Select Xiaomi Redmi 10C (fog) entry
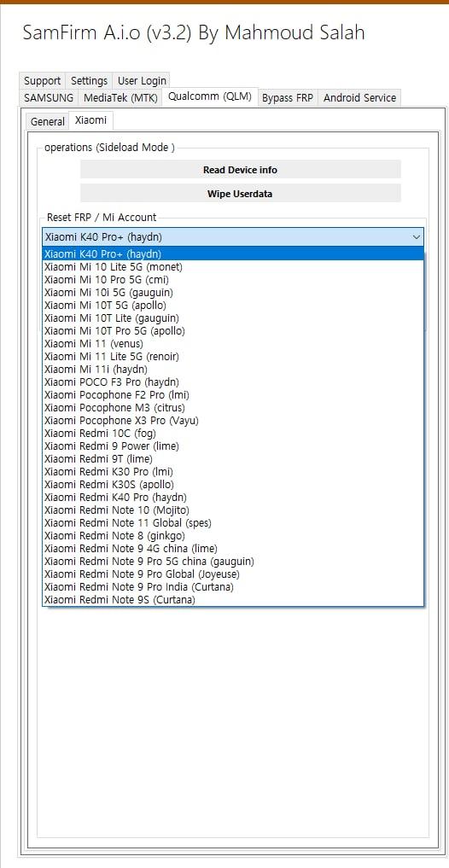The width and height of the screenshot is (449, 868). [x=233, y=434]
